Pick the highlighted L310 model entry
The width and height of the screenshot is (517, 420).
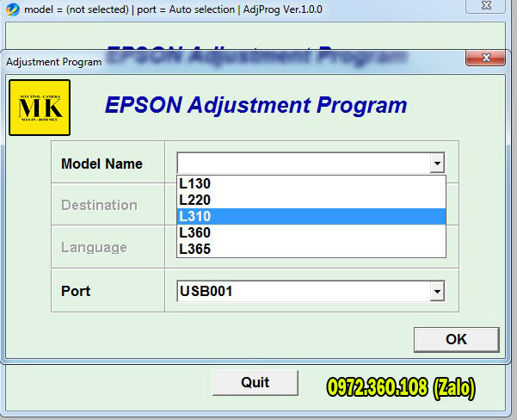[x=311, y=216]
